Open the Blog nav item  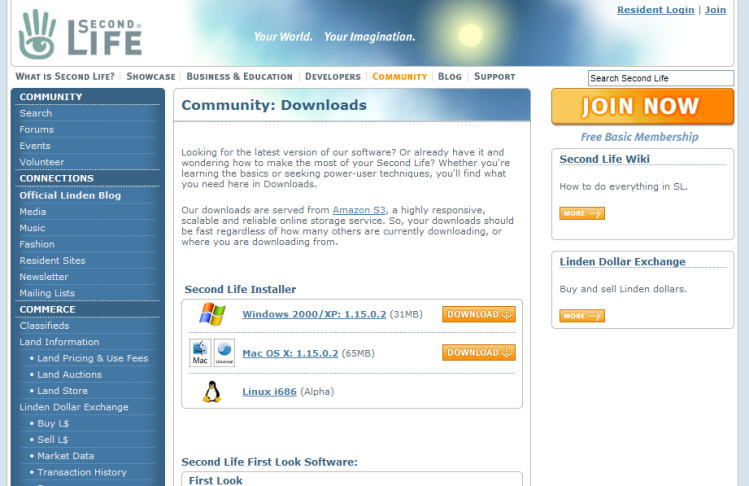point(450,76)
